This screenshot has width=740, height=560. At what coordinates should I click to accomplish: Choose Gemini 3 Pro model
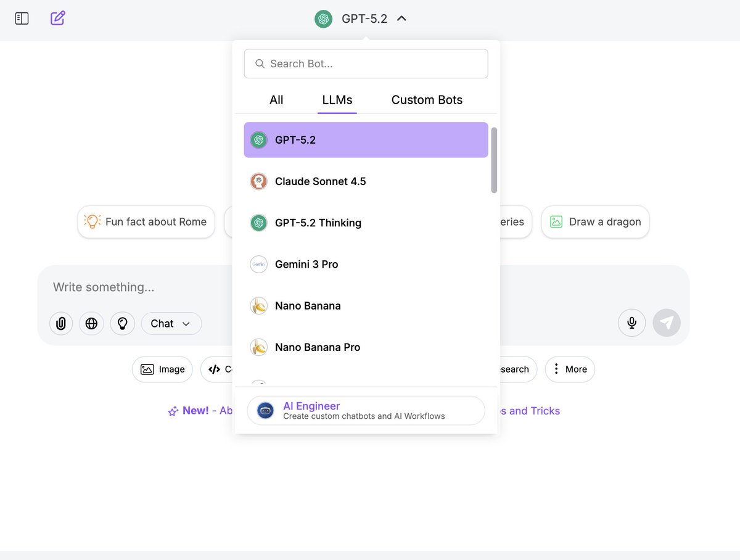pyautogui.click(x=366, y=264)
